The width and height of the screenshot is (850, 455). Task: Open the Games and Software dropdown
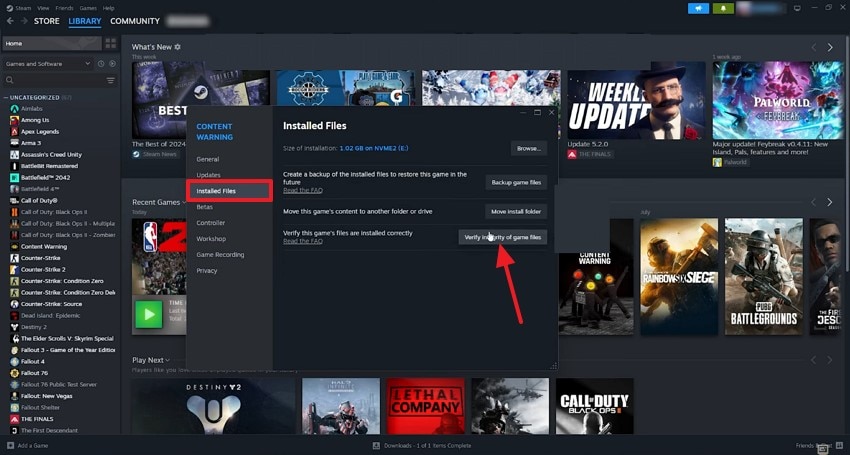(x=48, y=64)
